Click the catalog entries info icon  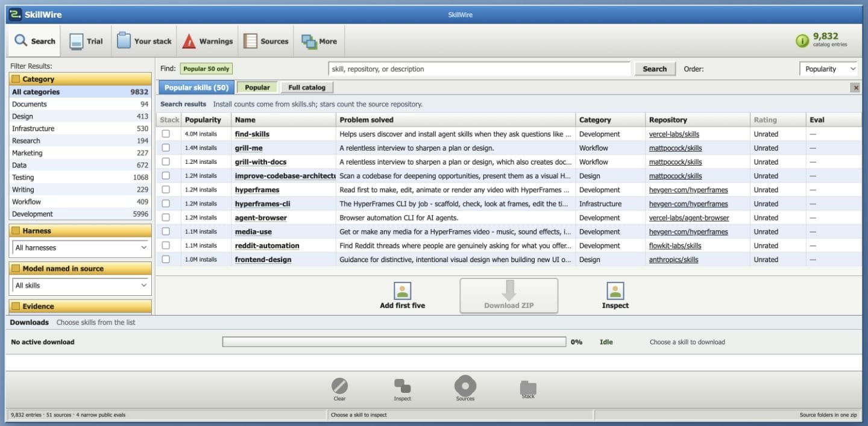coord(802,40)
